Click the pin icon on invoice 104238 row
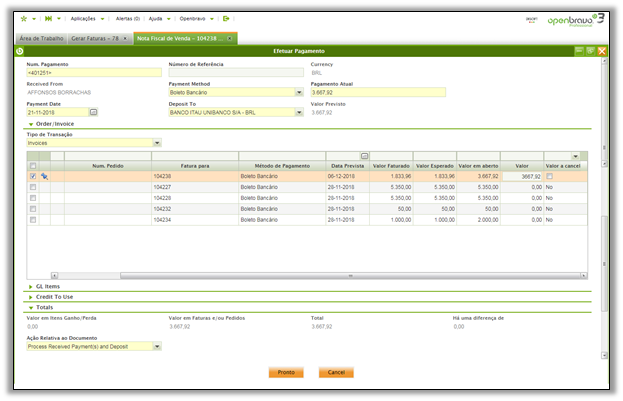 45,176
